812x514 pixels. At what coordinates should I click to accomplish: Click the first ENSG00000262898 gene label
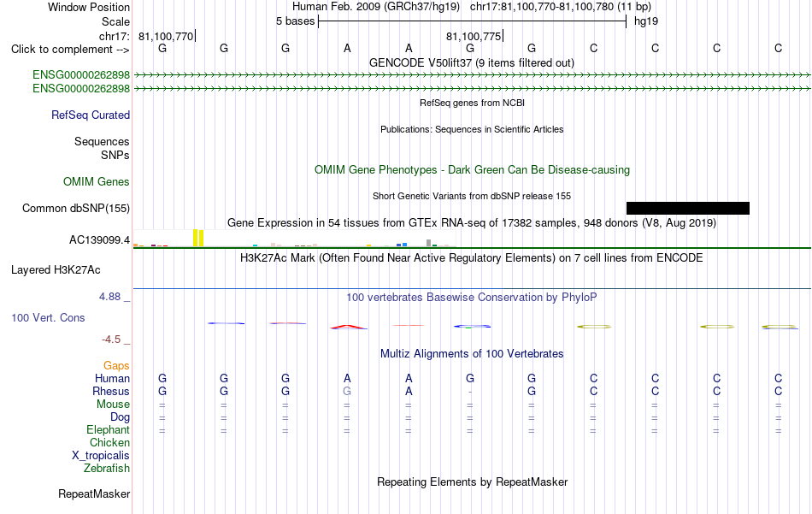coord(81,75)
